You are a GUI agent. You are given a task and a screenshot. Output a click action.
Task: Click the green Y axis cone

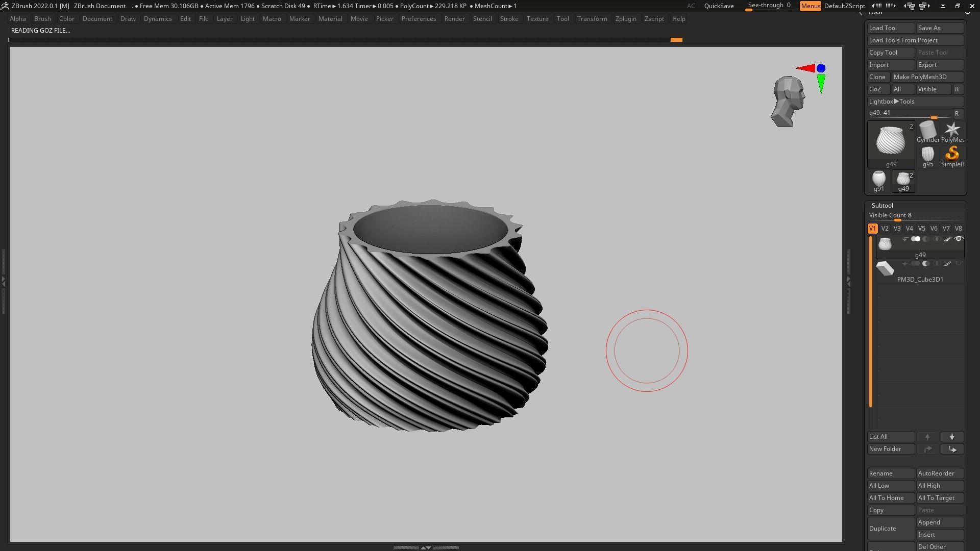[x=821, y=84]
